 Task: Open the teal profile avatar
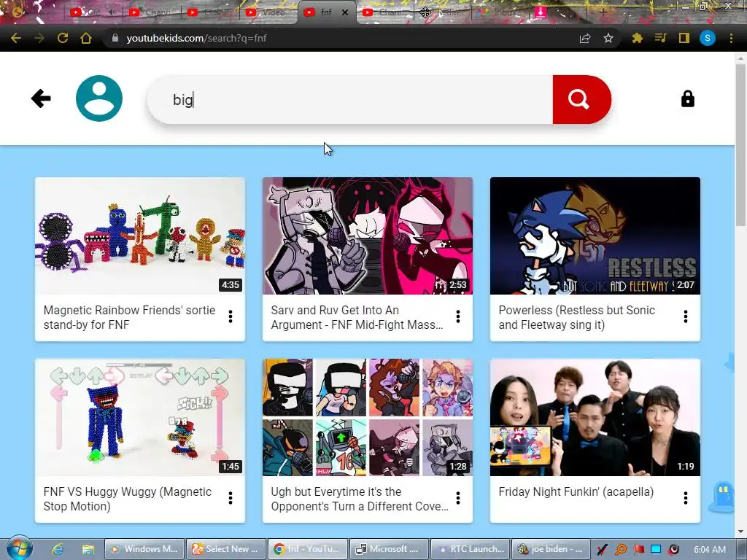(x=99, y=98)
